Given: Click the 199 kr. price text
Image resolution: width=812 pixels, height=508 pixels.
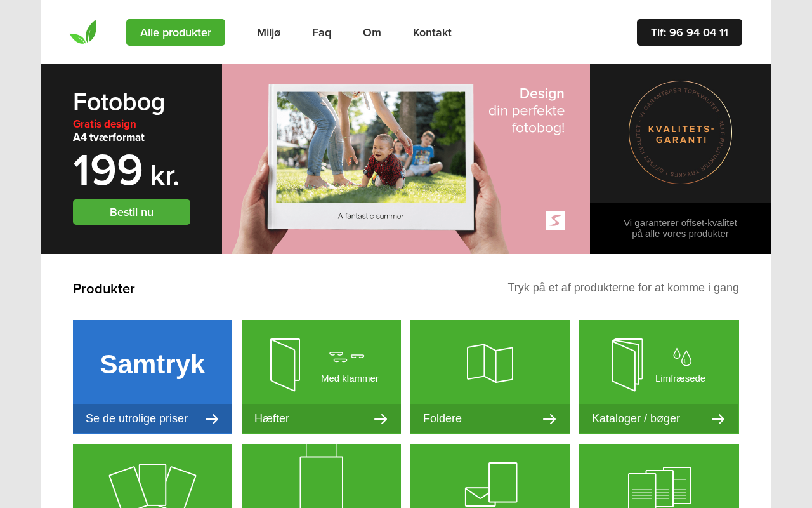Looking at the screenshot, I should (126, 171).
